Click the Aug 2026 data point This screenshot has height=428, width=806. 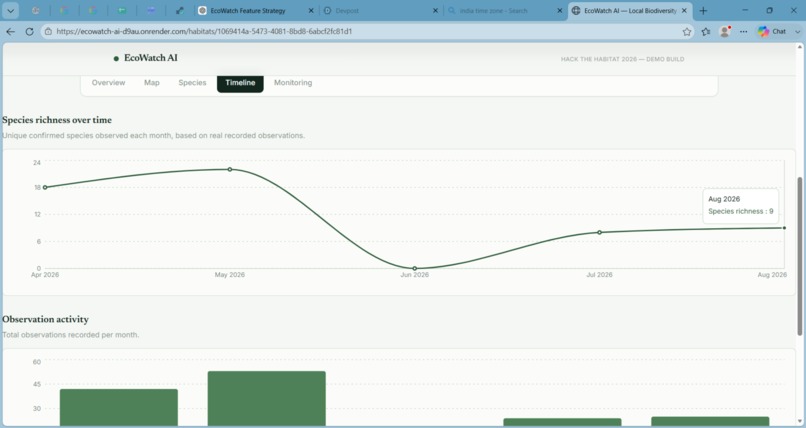tap(784, 228)
